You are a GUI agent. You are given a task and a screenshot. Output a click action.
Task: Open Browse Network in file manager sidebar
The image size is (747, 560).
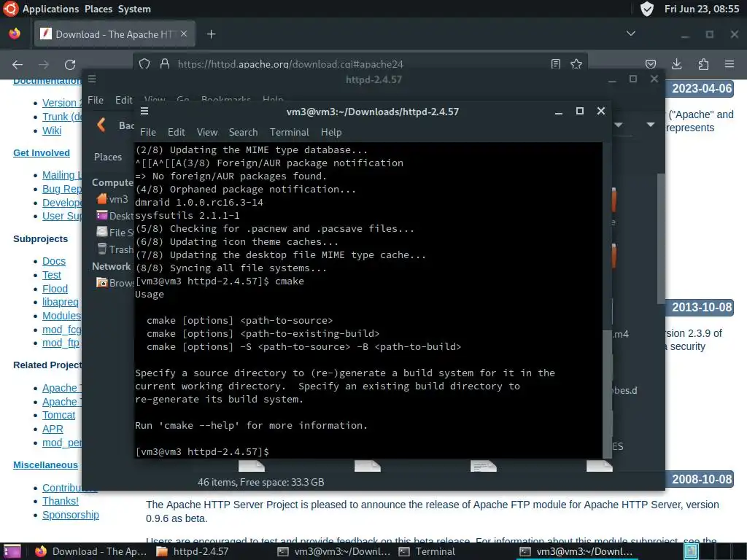pos(115,283)
